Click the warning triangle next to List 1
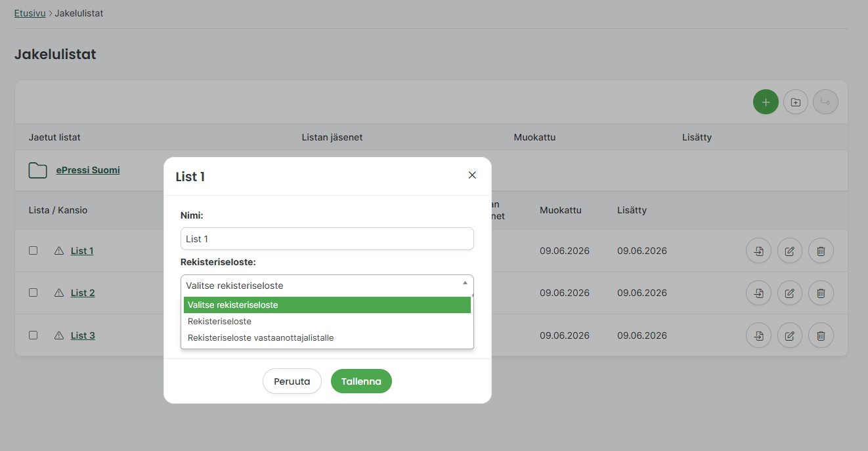This screenshot has width=868, height=451. coord(59,251)
